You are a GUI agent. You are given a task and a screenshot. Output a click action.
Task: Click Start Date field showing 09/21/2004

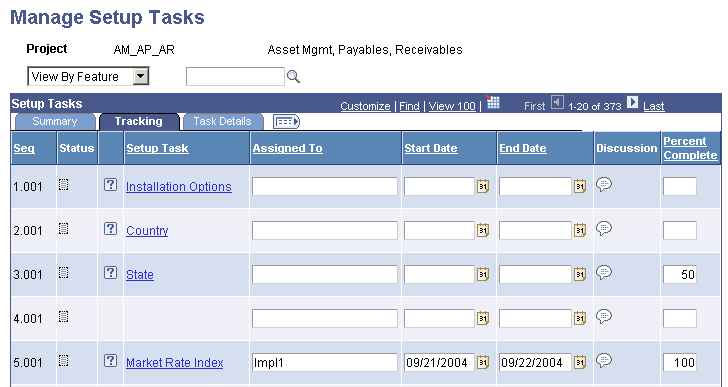click(x=439, y=362)
